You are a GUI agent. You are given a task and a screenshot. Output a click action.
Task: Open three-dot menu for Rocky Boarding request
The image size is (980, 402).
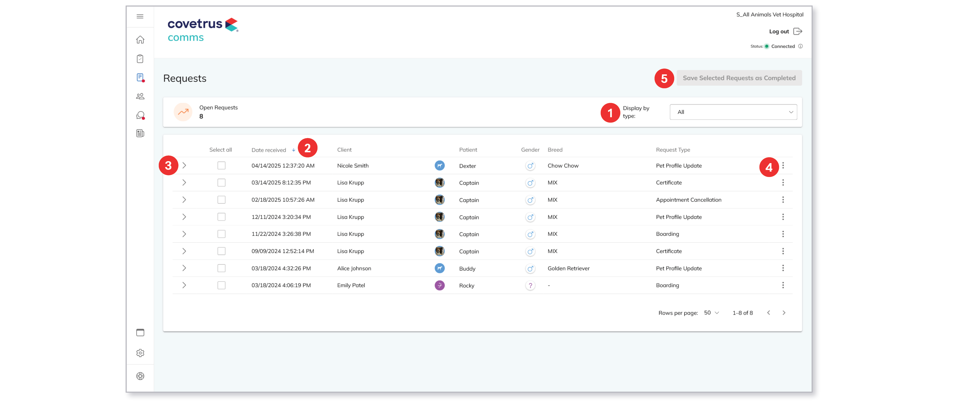[783, 285]
